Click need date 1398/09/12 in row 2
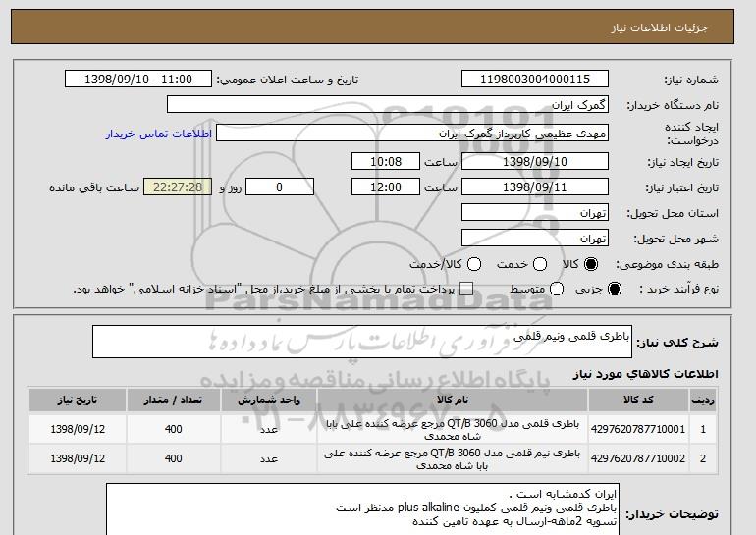Viewport: 756px width, 535px height. pyautogui.click(x=78, y=458)
